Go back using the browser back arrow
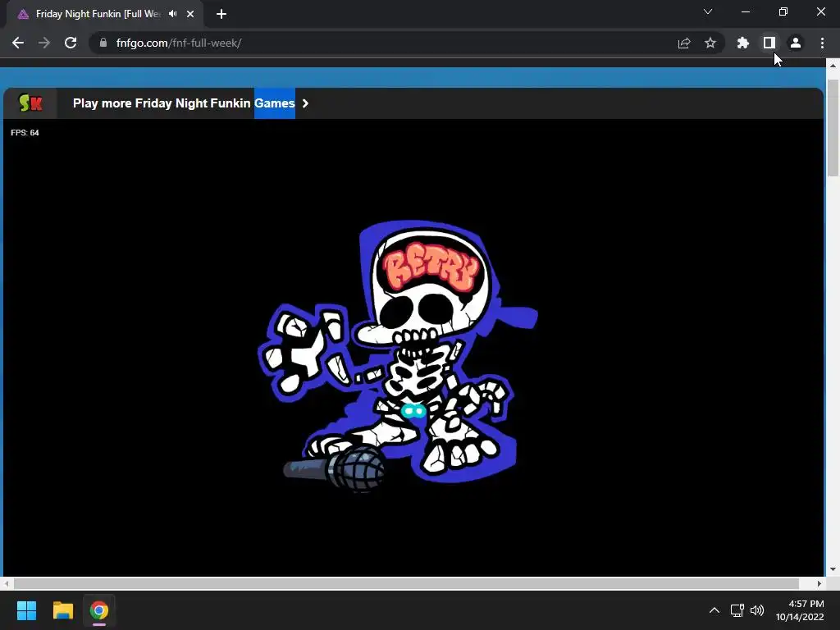The image size is (840, 630). pyautogui.click(x=18, y=43)
